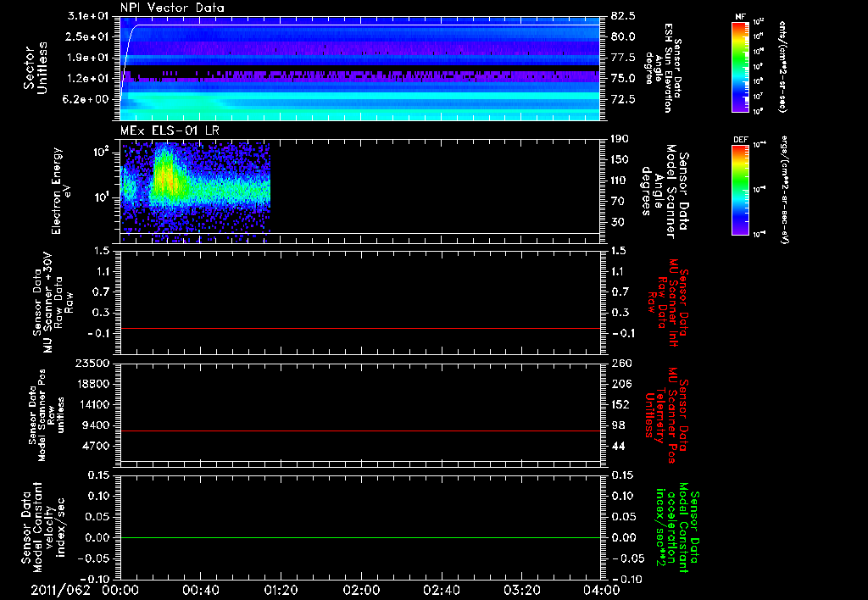Click the 01:20 time tick label
The image size is (868, 600).
[281, 590]
